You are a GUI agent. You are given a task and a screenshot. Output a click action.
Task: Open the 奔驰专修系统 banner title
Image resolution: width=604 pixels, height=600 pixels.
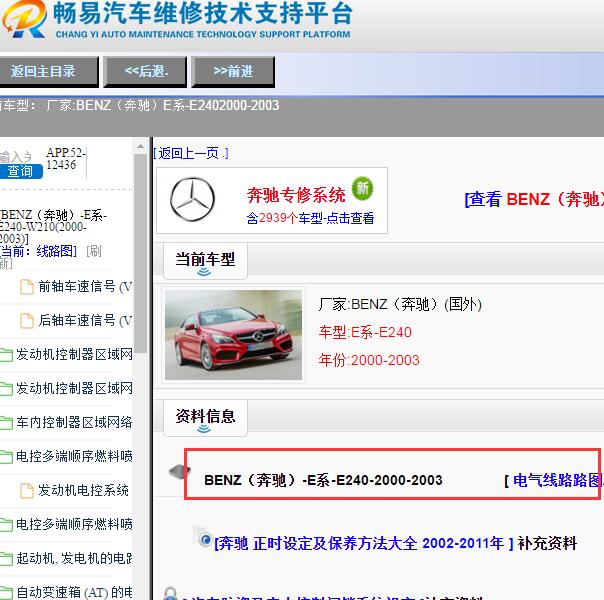pos(296,195)
